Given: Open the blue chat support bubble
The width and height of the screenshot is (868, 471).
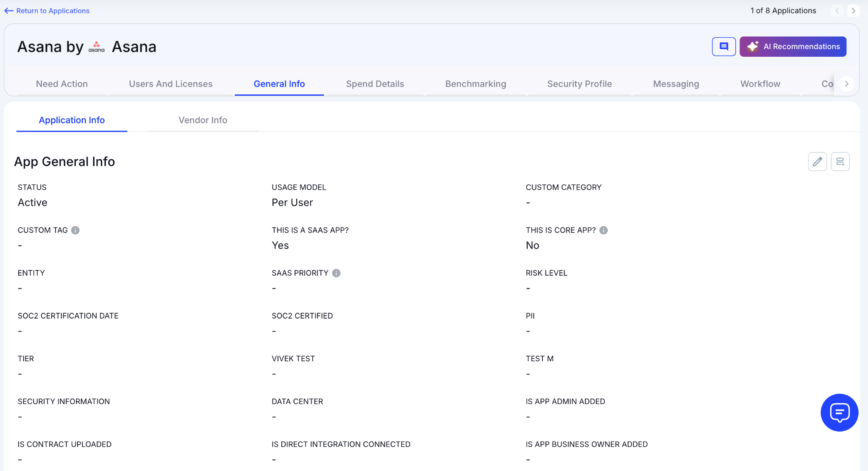Looking at the screenshot, I should [x=839, y=413].
